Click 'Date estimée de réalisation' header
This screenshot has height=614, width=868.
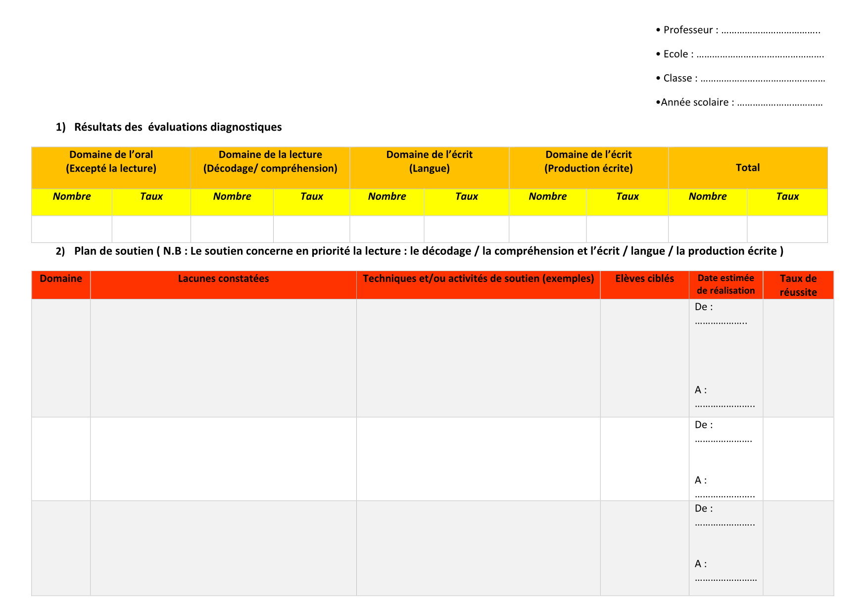726,285
